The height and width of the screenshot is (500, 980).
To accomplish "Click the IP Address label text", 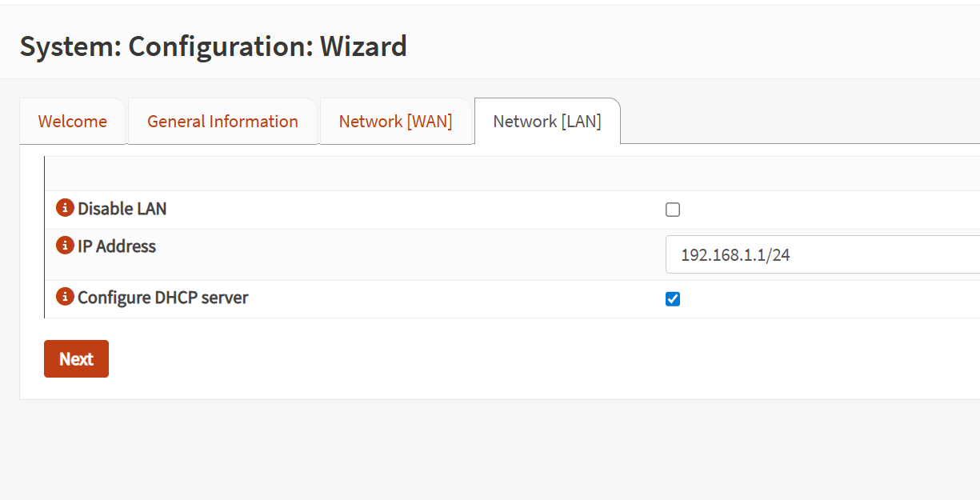I will pos(117,246).
